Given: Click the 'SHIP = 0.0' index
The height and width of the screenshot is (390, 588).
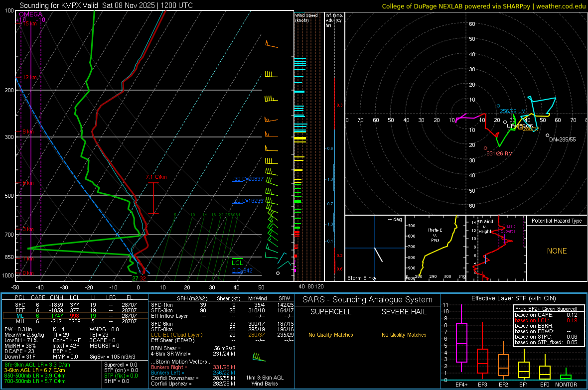Looking at the screenshot, I should pyautogui.click(x=117, y=381).
